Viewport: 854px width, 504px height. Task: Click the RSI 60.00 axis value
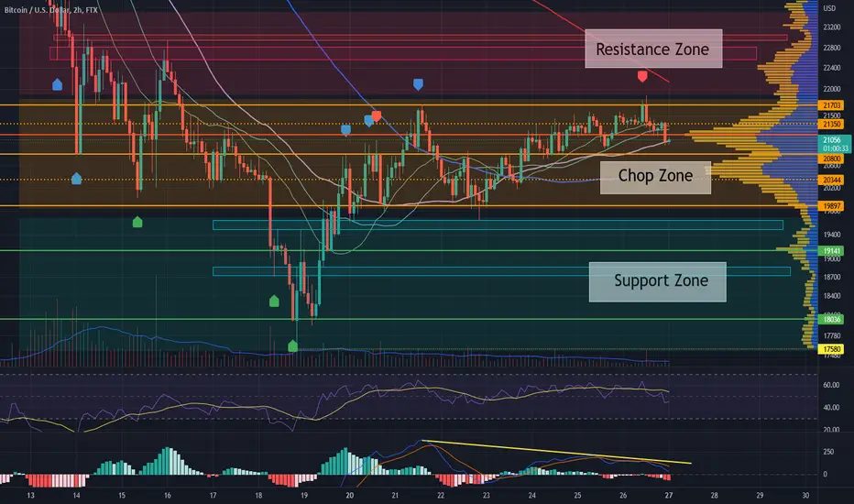[x=831, y=385]
